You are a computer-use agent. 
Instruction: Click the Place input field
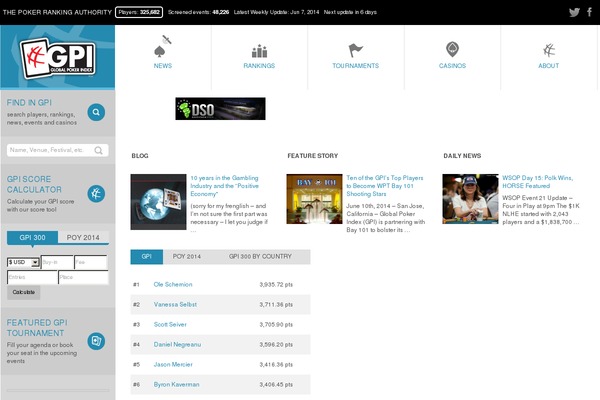83,277
